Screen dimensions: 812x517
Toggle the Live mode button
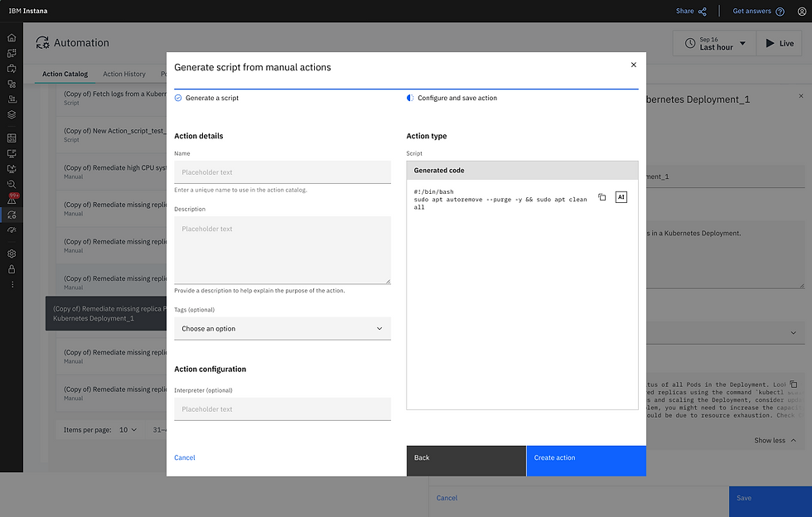[x=779, y=44]
